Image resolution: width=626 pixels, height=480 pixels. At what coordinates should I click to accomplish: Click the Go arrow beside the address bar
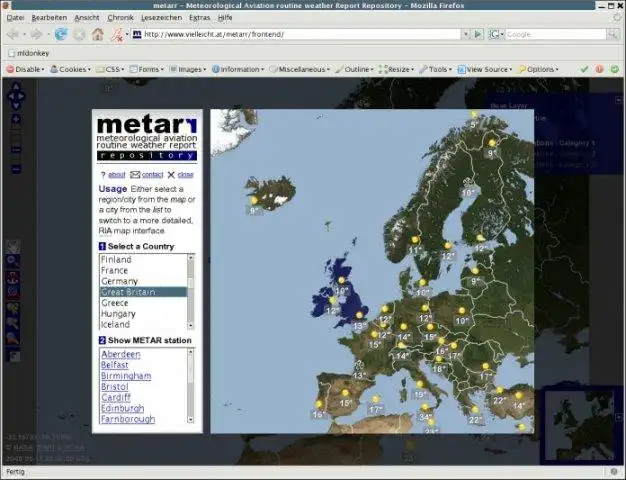click(x=478, y=34)
